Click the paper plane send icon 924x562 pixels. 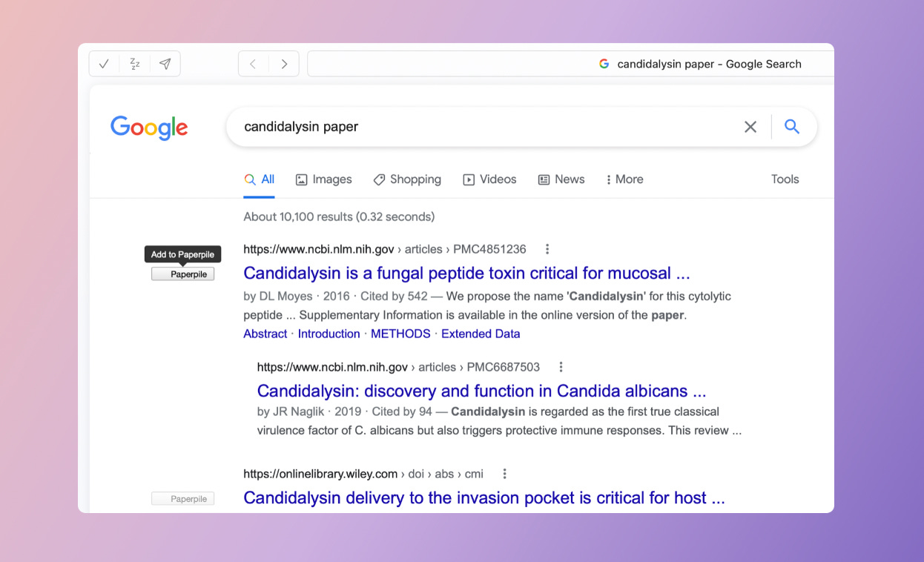click(x=165, y=64)
